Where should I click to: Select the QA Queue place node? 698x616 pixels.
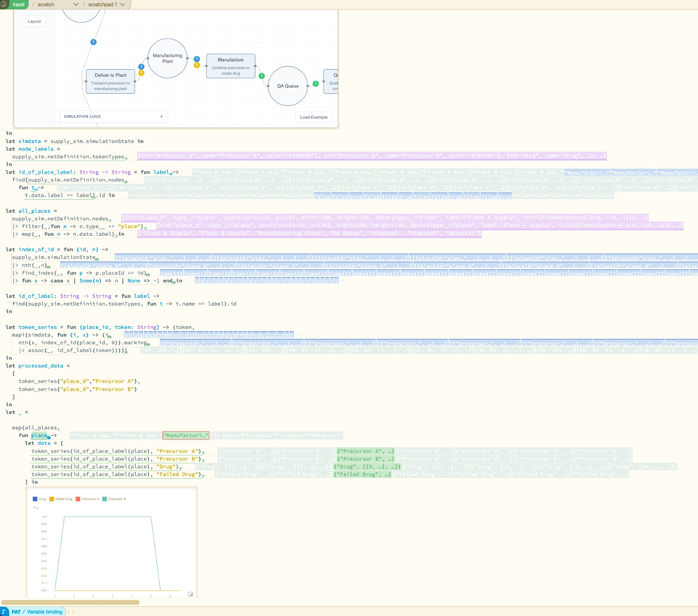pos(288,86)
